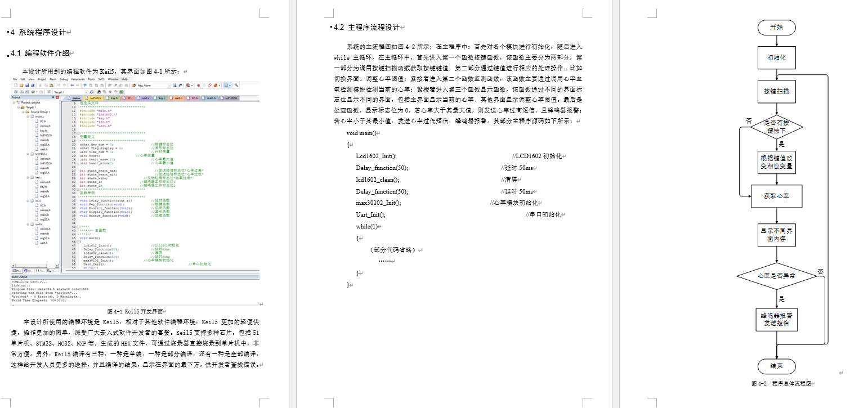Screen dimensions: 868x408
Task: Click the Build target icon
Action: [x=21, y=91]
